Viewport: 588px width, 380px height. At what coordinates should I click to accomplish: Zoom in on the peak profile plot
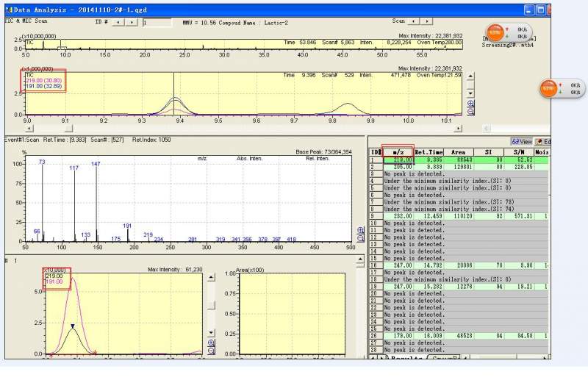(212, 342)
